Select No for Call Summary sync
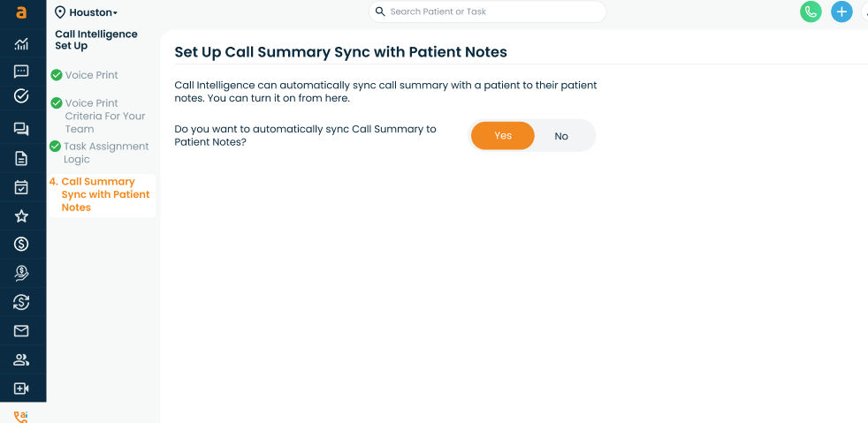868x423 pixels. (561, 136)
